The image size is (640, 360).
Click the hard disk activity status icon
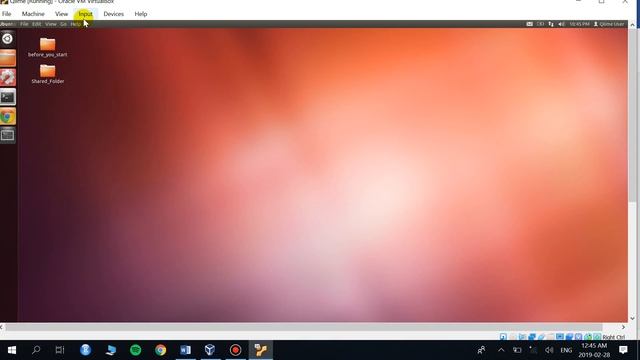tap(503, 337)
